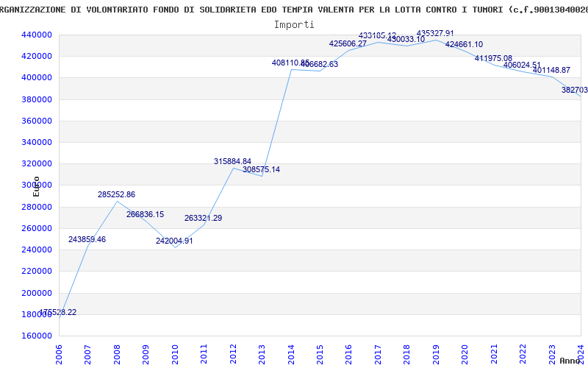This screenshot has height=368, width=588.
Task: Click the 2010 year axis label
Action: (x=175, y=355)
